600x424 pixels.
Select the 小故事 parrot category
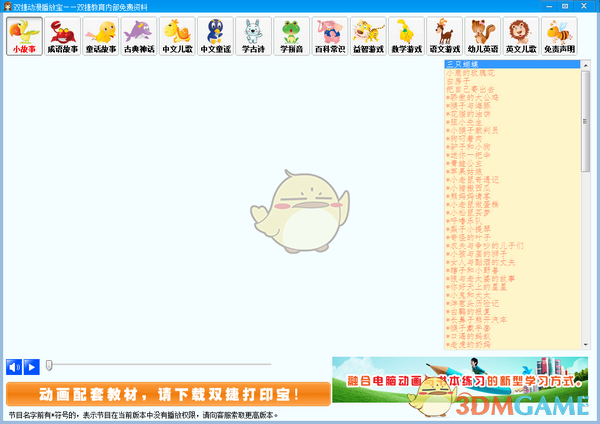pos(24,36)
